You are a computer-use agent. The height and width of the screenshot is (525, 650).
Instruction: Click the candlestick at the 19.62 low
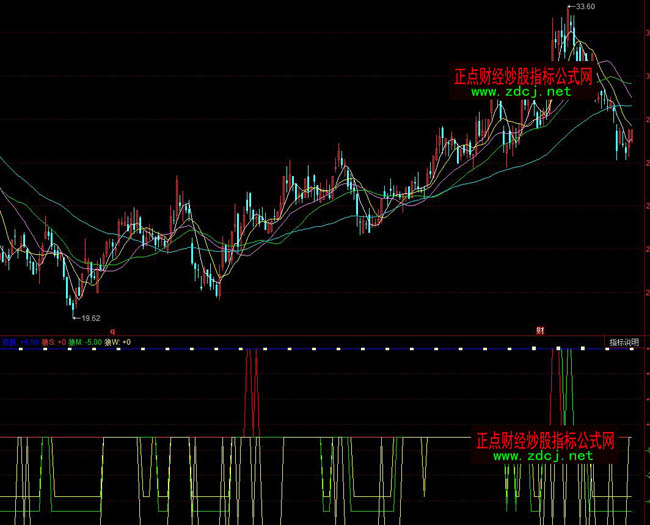tap(72, 300)
